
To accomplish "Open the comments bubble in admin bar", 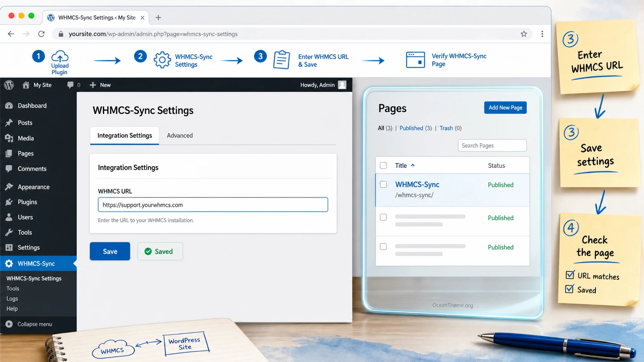I will pos(70,85).
